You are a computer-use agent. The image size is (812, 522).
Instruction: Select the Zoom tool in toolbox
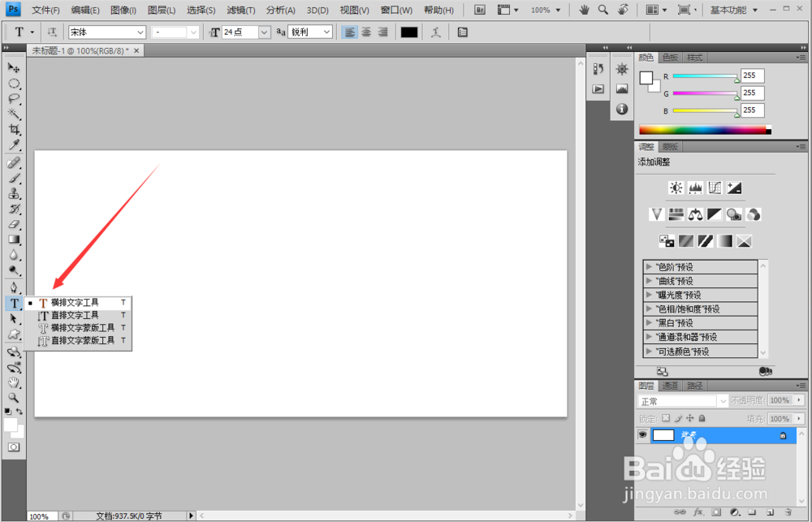(x=14, y=398)
